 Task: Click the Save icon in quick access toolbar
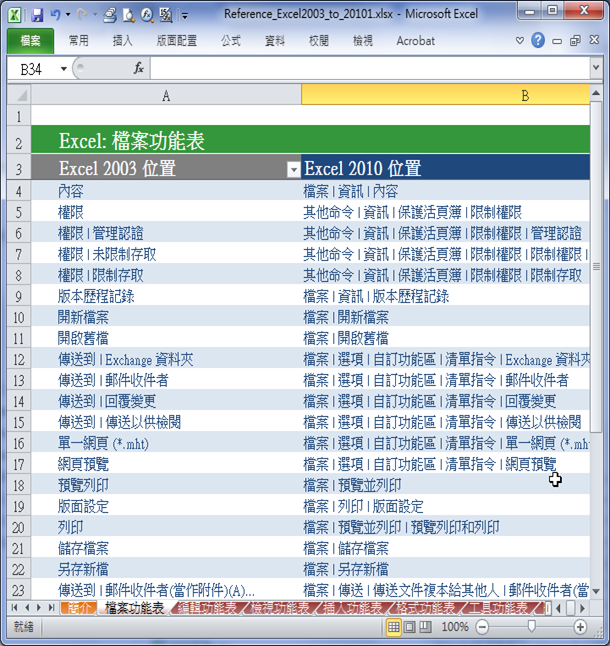[37, 15]
